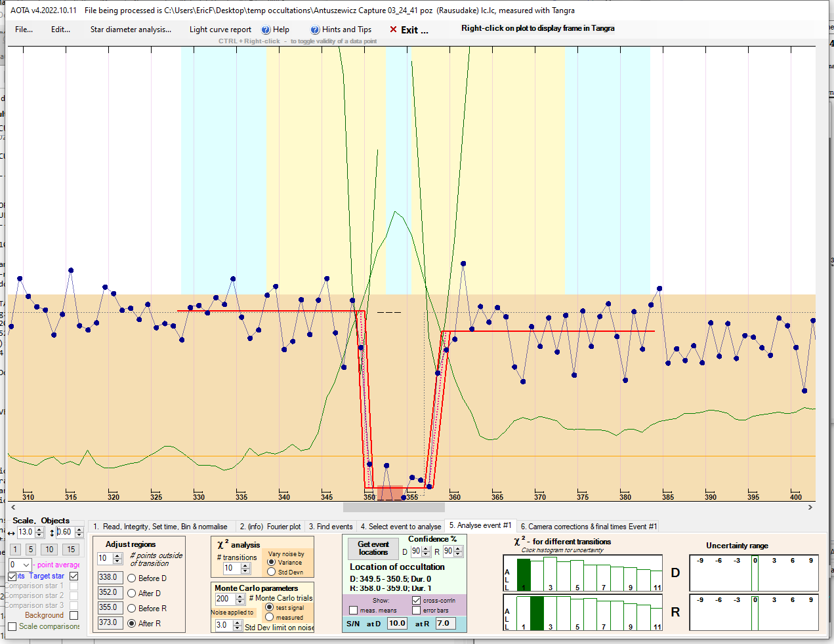Click the horizontal plot scrollbar thumb
The height and width of the screenshot is (644, 834).
[394, 507]
